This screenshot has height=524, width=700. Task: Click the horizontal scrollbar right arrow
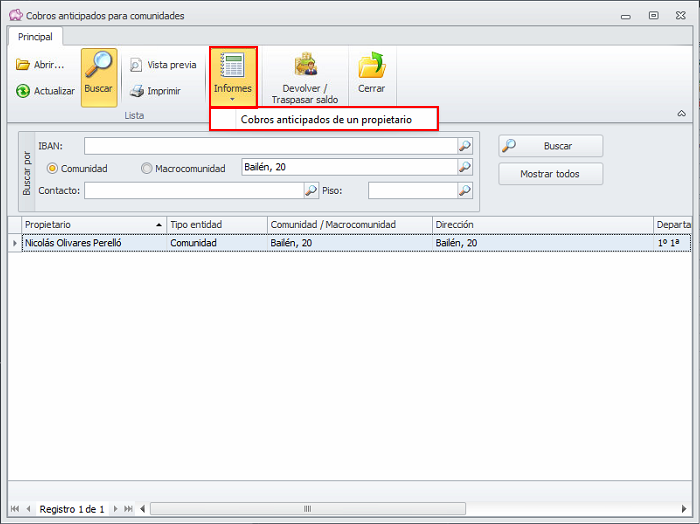(683, 508)
